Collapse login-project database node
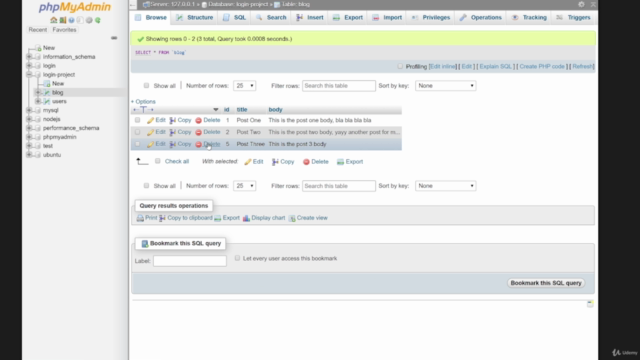The height and width of the screenshot is (360, 640). coord(29,75)
